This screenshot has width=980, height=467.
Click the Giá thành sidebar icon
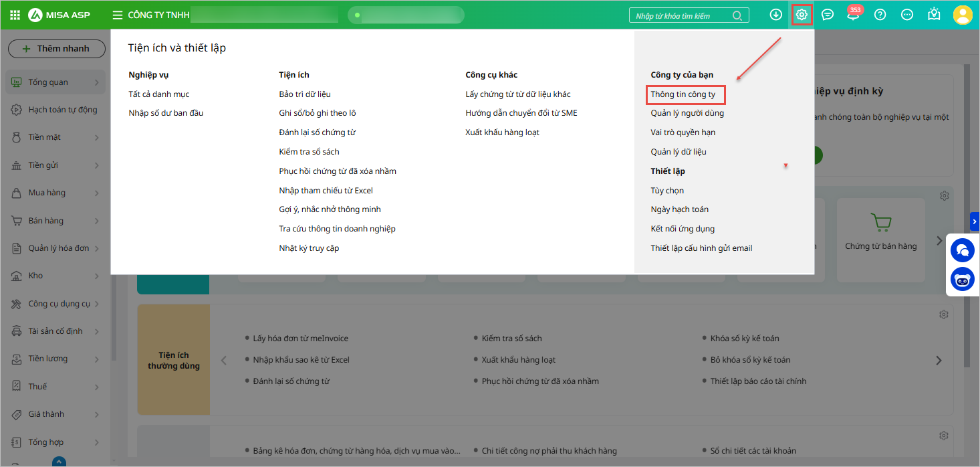(x=16, y=414)
